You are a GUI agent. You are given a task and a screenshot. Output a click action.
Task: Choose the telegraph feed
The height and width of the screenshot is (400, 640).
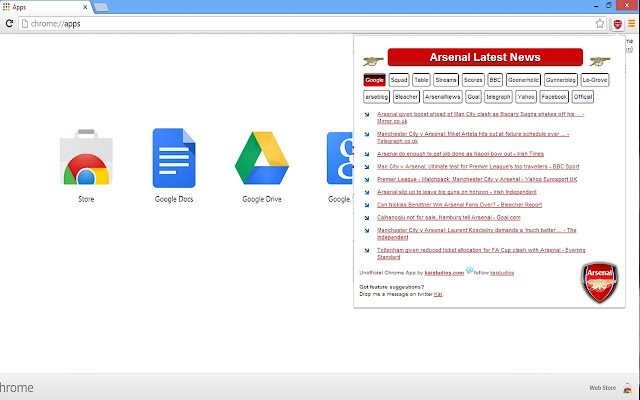coord(498,97)
